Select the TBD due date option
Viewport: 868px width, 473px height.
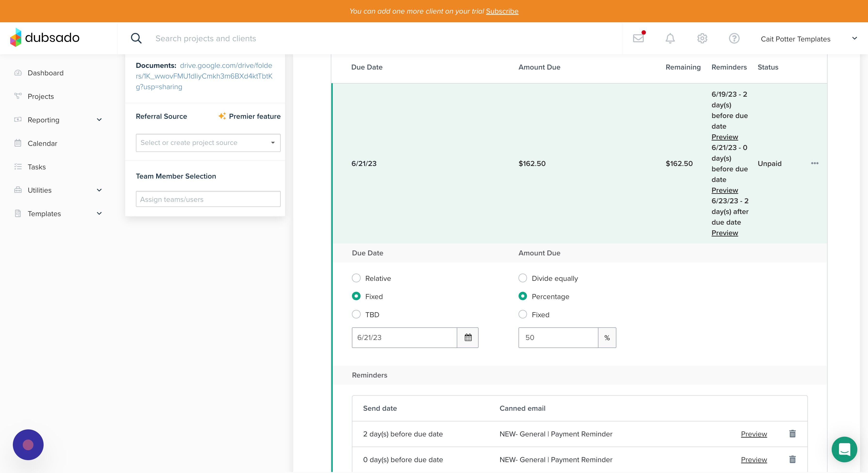(x=356, y=315)
